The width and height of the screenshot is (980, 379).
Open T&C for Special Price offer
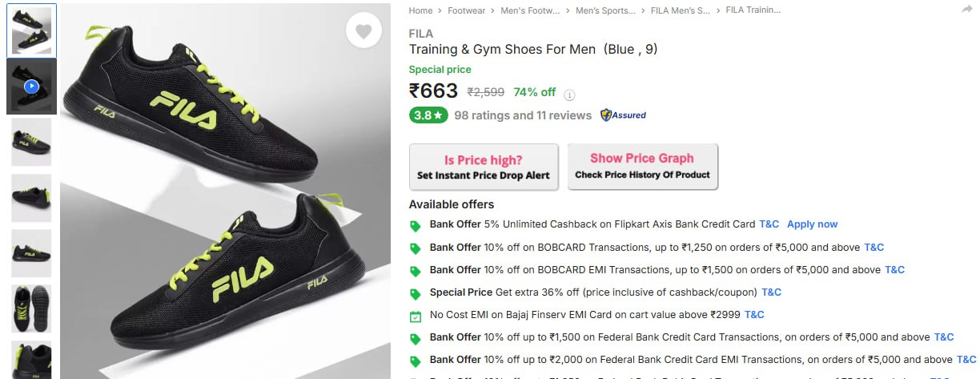click(771, 292)
